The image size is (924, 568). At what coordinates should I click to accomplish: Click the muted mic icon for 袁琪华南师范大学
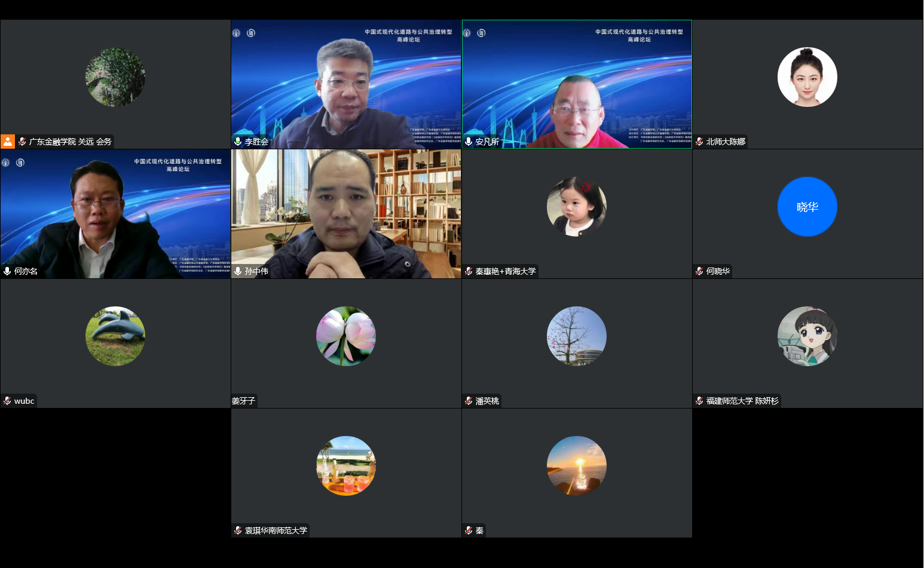click(x=238, y=530)
